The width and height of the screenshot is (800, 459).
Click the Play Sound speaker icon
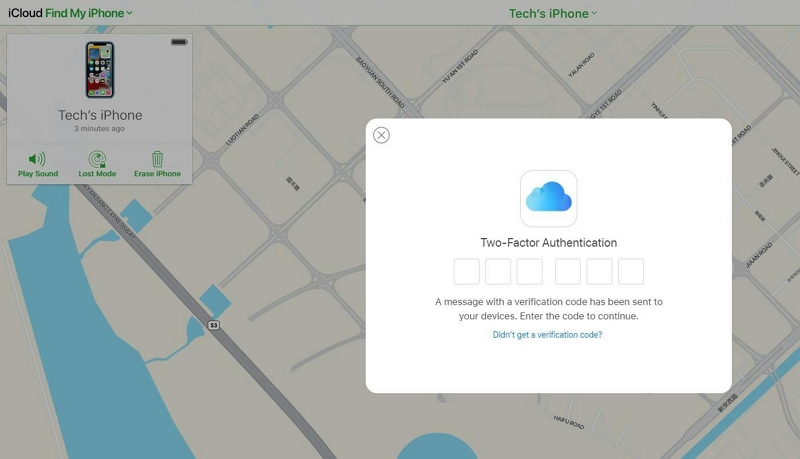coord(37,159)
